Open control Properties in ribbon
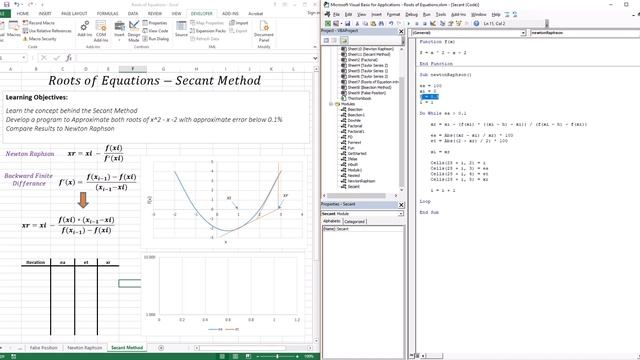 coord(155,23)
